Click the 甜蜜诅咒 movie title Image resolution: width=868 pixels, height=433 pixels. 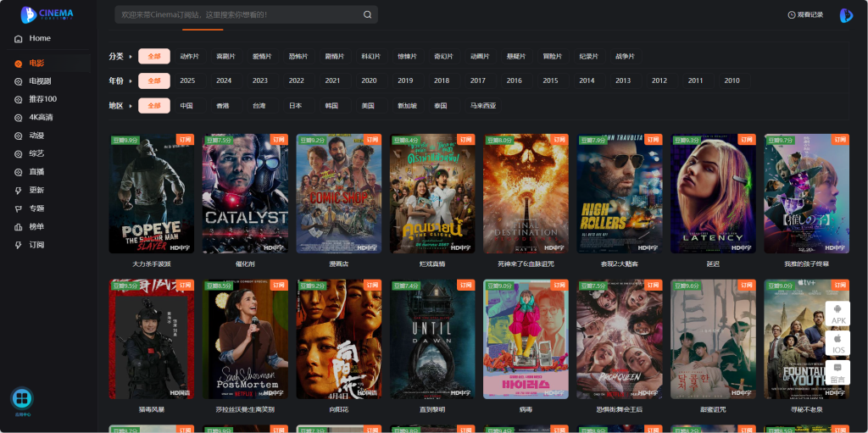coord(713,410)
